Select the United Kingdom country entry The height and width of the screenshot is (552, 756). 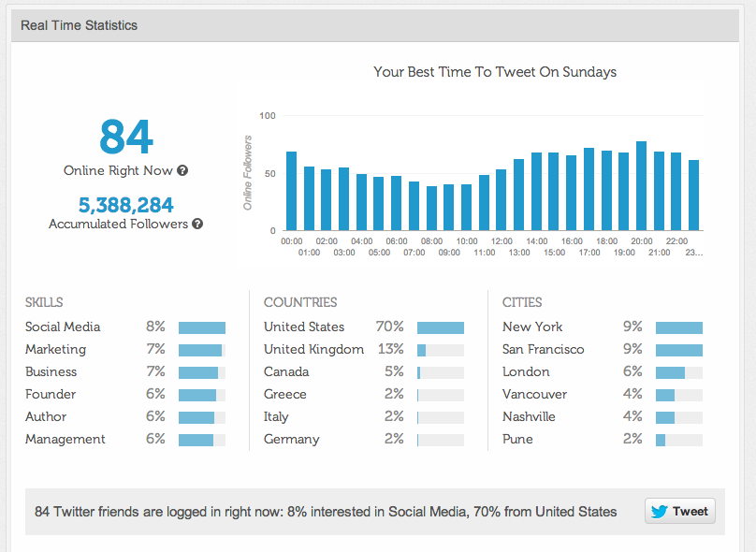(313, 349)
